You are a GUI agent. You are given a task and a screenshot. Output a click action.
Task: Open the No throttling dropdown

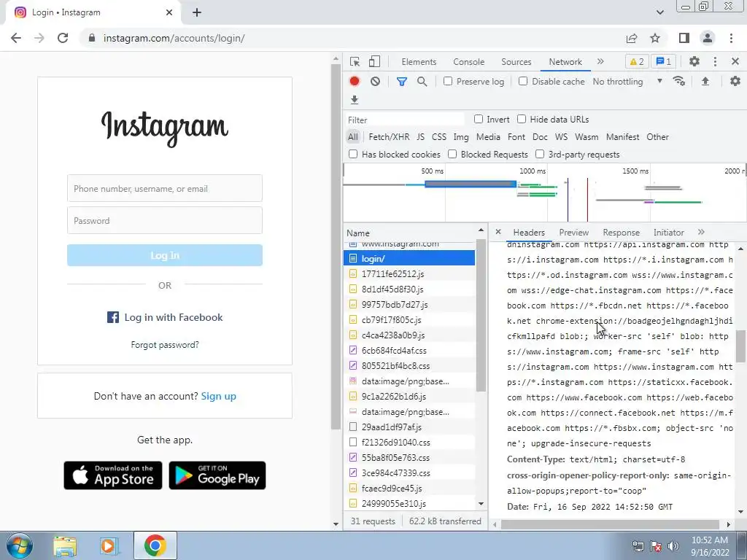(x=627, y=82)
